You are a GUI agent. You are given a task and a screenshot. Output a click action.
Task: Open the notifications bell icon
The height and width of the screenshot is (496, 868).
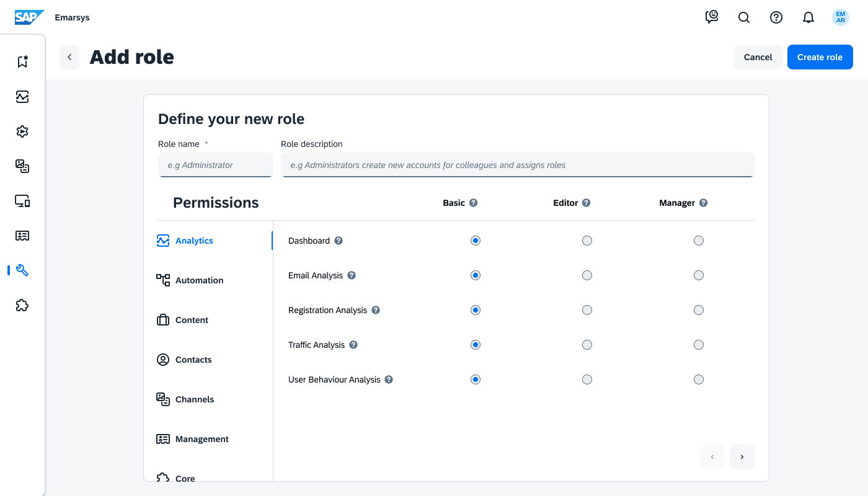808,17
